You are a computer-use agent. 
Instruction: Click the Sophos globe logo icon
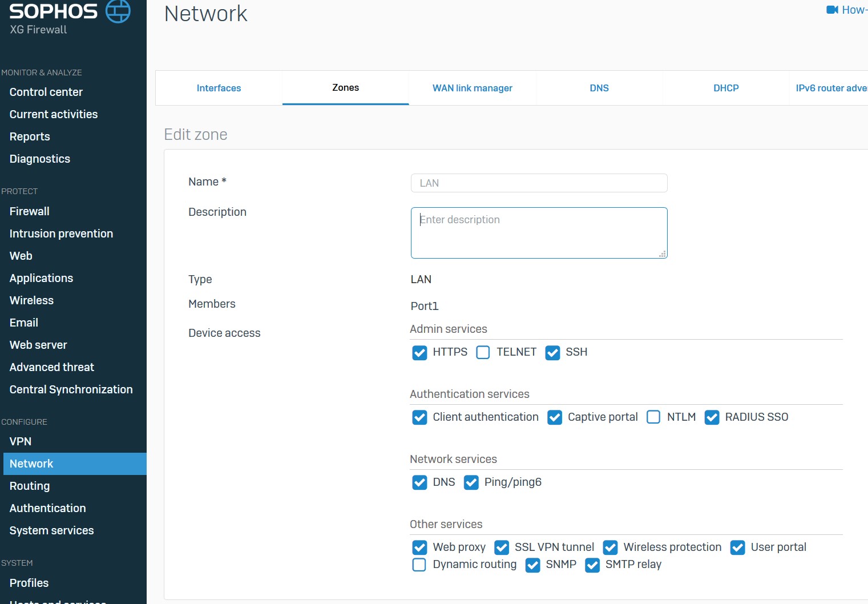tap(118, 11)
